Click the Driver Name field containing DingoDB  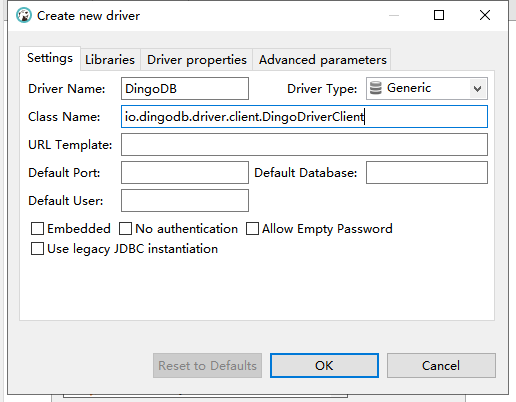tap(185, 89)
